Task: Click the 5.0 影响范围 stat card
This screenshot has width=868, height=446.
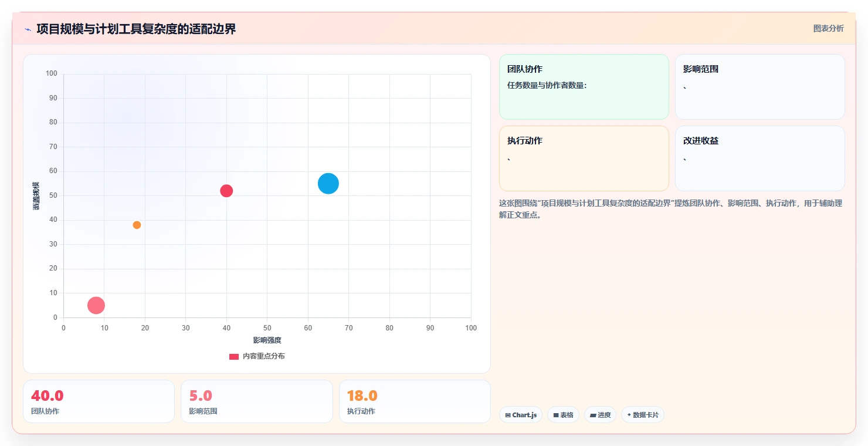Action: point(256,401)
